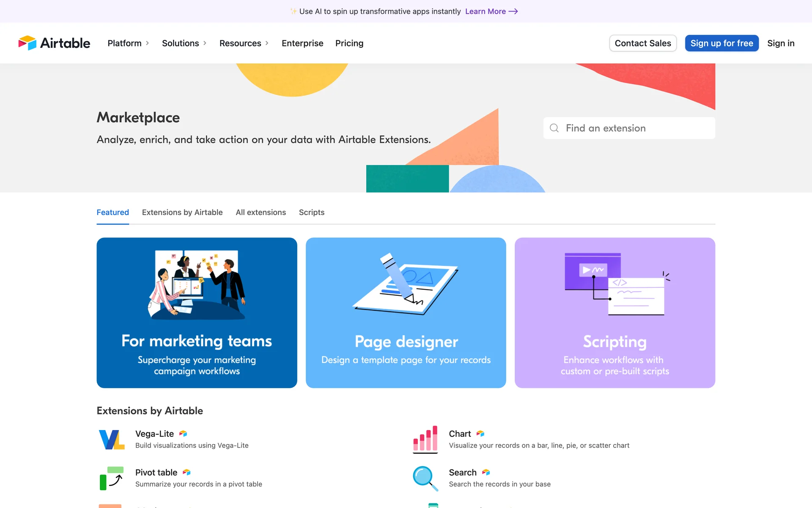Click the Airtable badge beside the Chart title
The height and width of the screenshot is (508, 812).
click(x=480, y=433)
